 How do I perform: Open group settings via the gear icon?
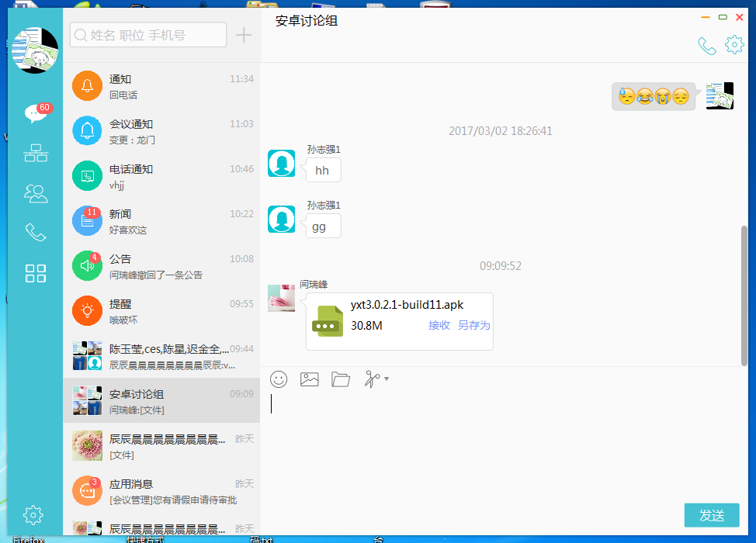coord(734,45)
